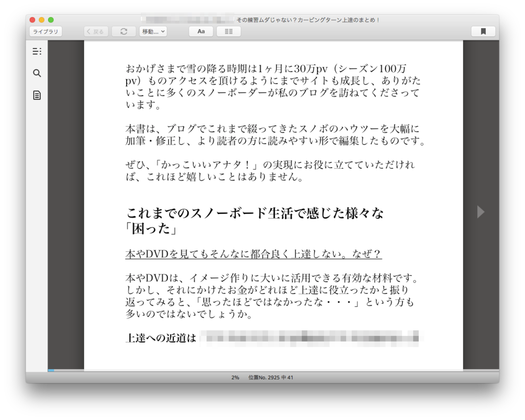Click the 位置No. 2925 中 41 status

(271, 377)
